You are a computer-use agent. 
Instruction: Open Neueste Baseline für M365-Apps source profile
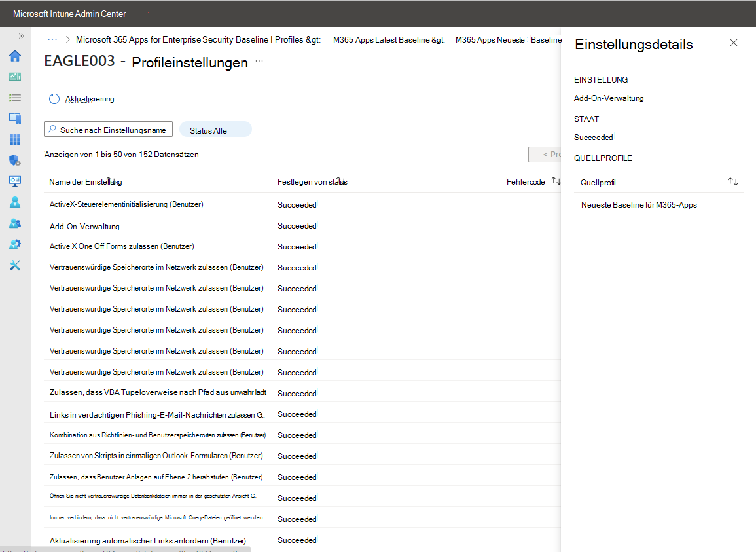coord(639,205)
